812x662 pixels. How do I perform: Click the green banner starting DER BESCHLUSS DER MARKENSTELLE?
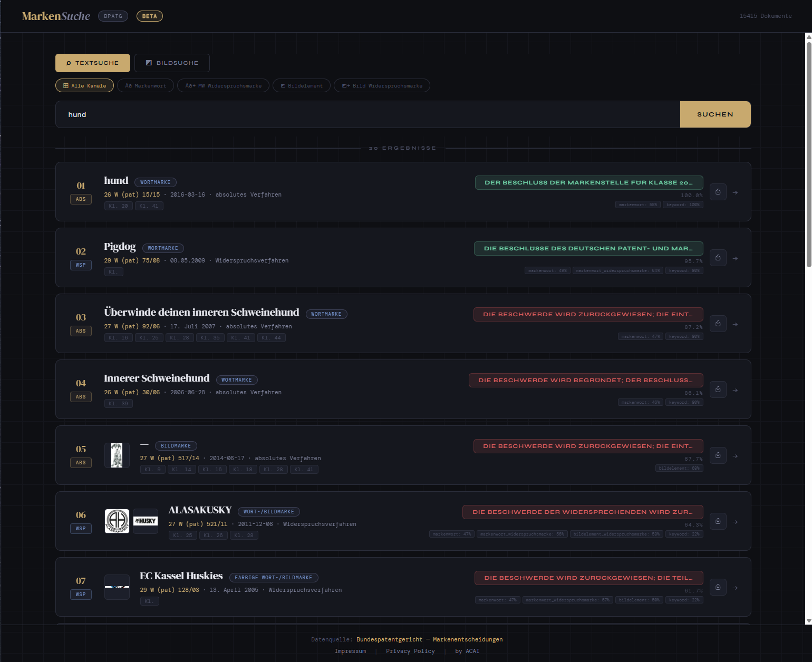click(x=589, y=182)
